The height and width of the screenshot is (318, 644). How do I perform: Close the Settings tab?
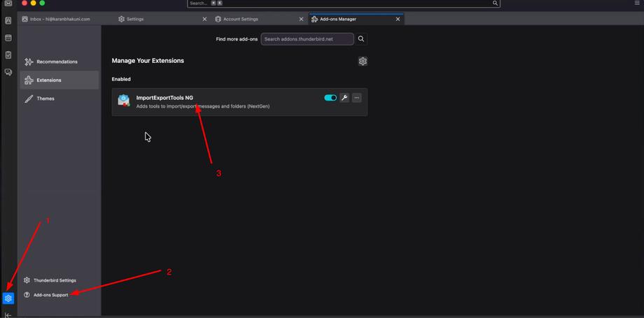204,20
